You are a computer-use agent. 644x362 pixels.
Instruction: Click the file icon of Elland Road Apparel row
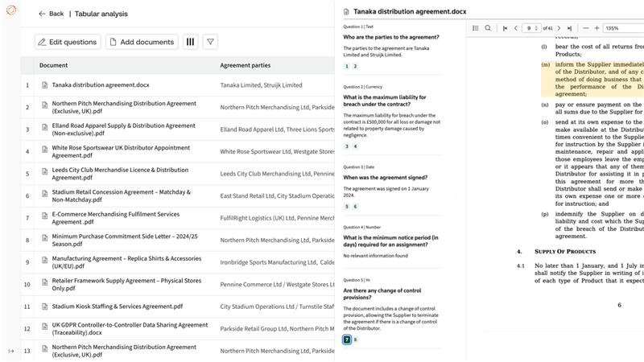(45, 127)
